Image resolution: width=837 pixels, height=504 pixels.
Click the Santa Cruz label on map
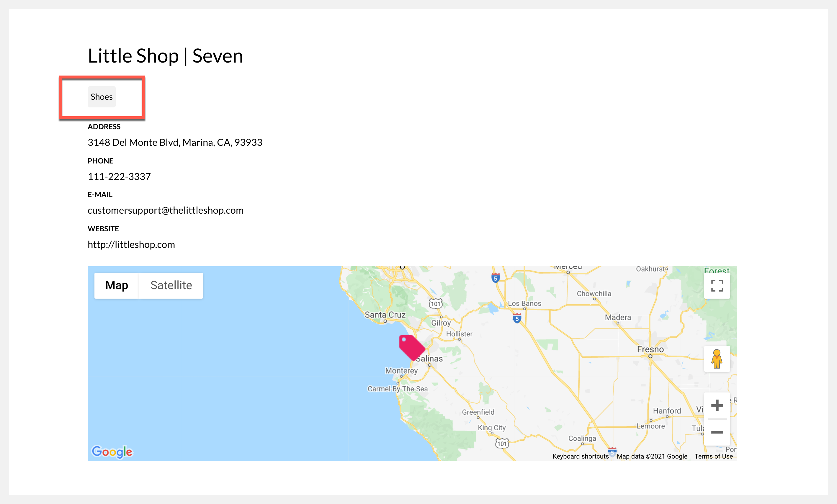(385, 315)
